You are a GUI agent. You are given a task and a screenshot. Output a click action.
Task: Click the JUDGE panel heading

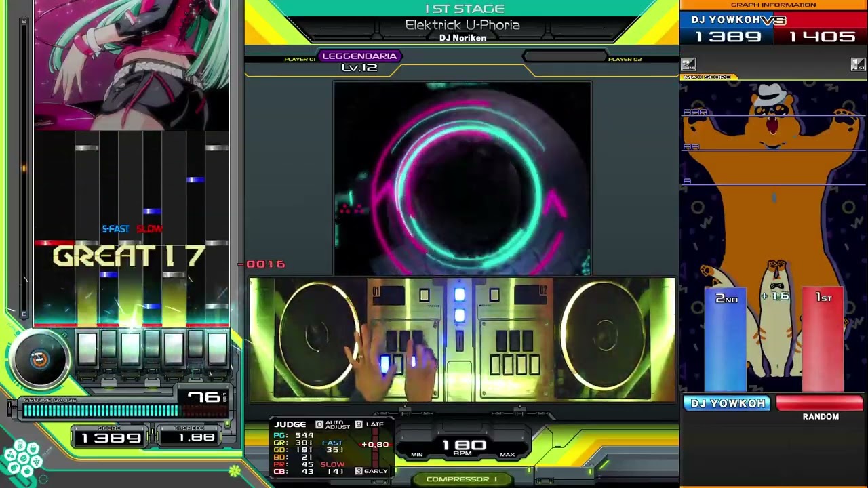290,424
